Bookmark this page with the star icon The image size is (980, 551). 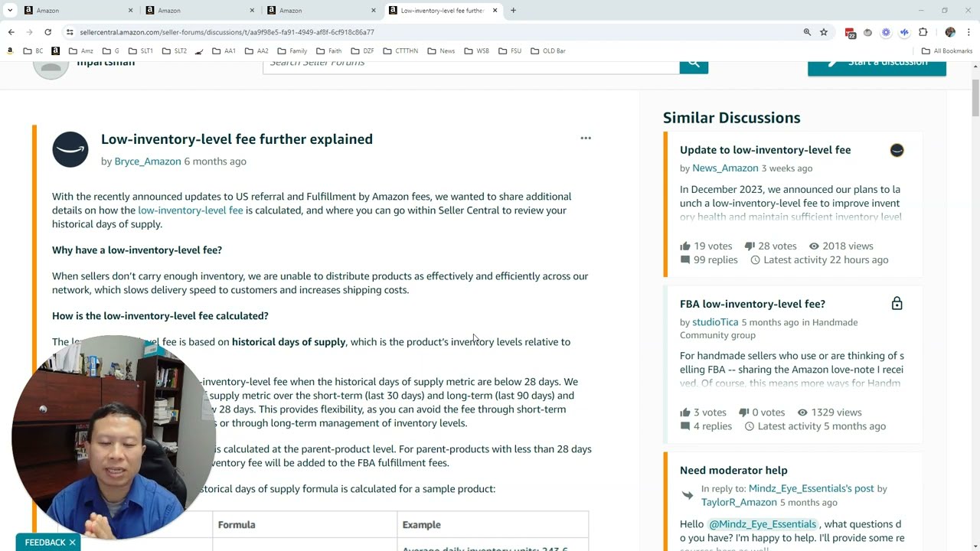(x=824, y=32)
